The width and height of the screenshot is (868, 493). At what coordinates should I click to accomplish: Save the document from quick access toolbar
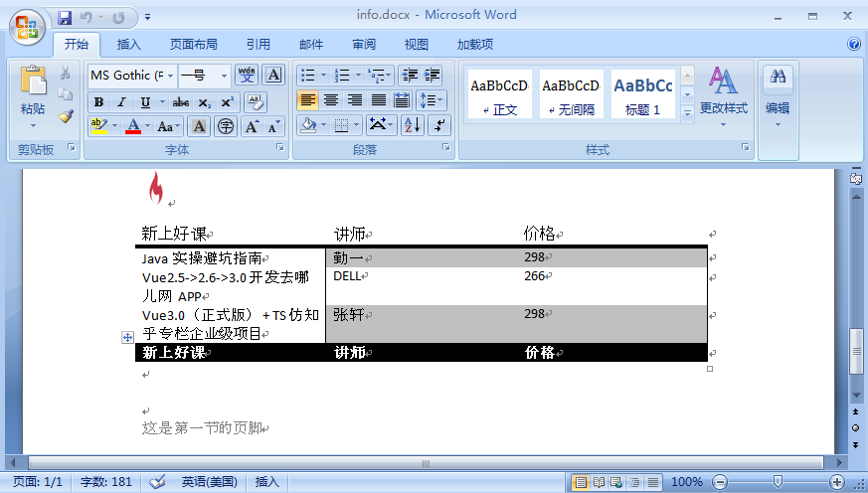click(x=65, y=18)
